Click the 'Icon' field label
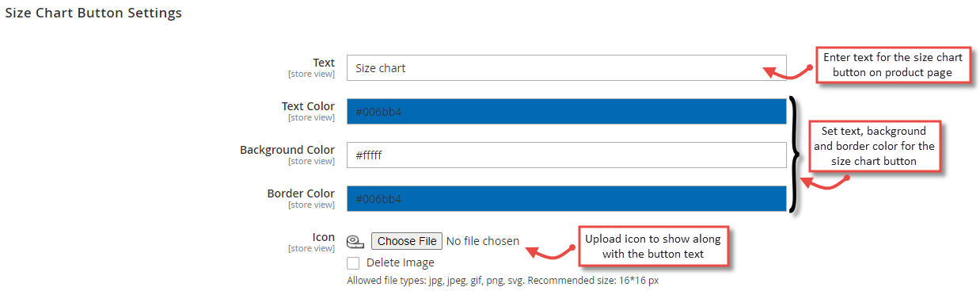Screen dimensions: 980x291 (322, 237)
